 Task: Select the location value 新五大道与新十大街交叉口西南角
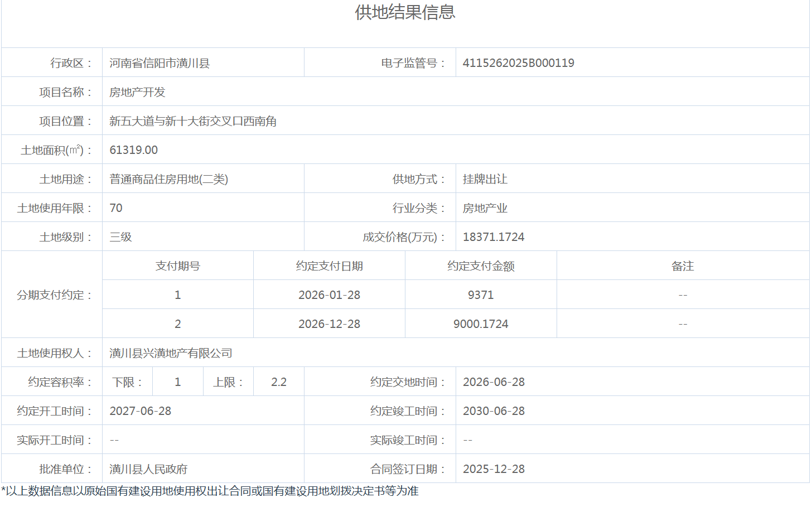(193, 121)
